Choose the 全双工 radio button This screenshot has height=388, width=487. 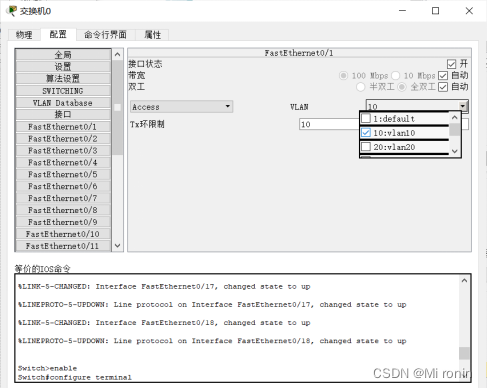point(402,87)
